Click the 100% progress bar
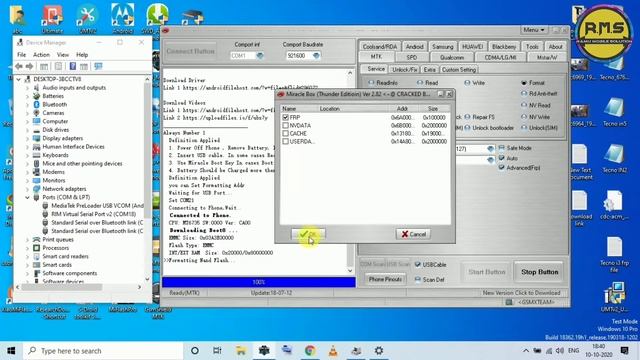The width and height of the screenshot is (640, 360). pyautogui.click(x=259, y=282)
